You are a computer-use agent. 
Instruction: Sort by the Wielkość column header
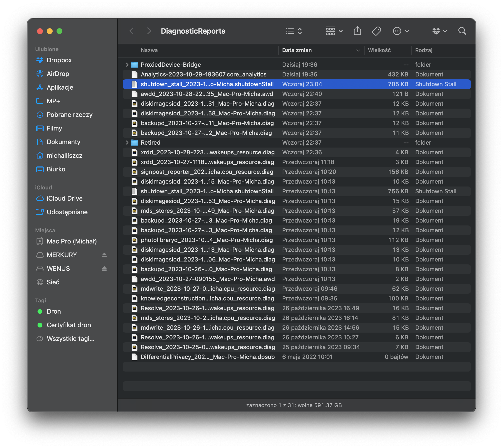click(379, 50)
